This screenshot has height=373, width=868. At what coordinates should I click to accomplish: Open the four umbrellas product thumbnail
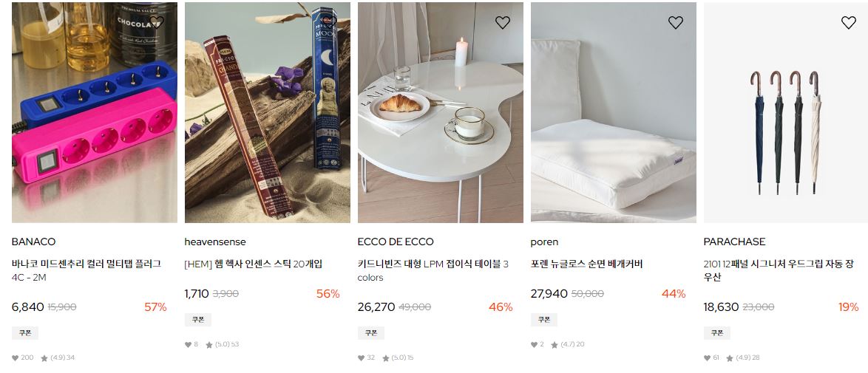785,112
